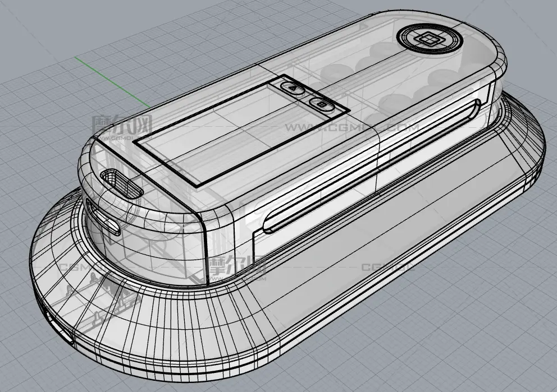
Task: Select the oval port below the front top slot
Action: click(104, 218)
